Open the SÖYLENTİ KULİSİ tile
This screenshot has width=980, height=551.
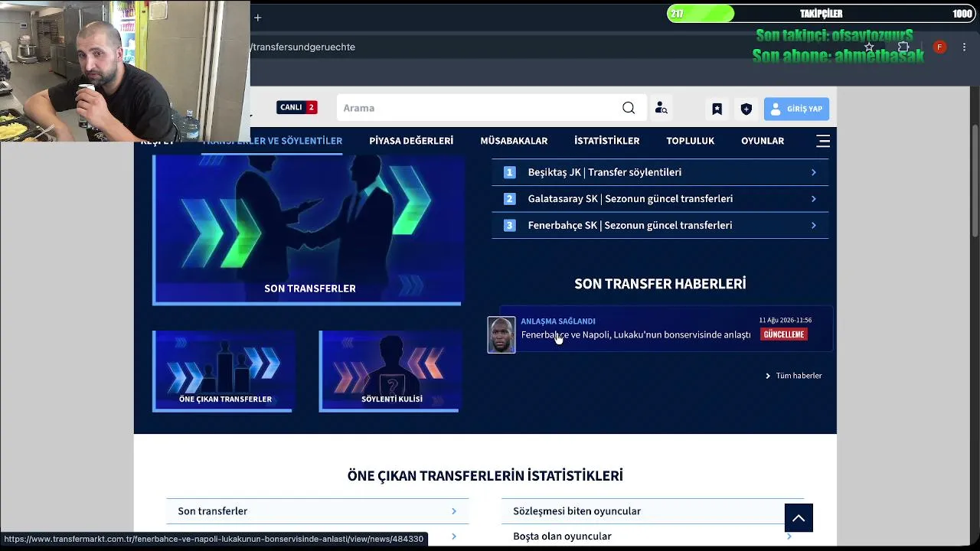tap(389, 371)
